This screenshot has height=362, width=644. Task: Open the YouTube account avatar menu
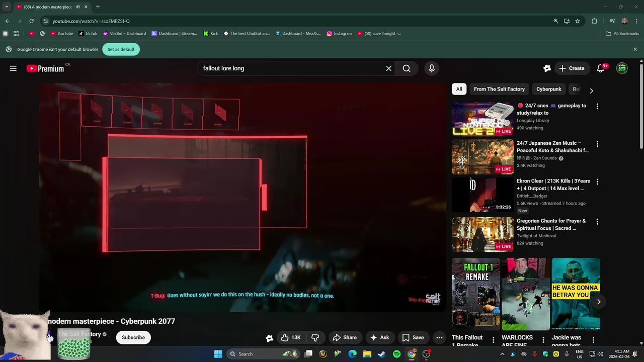pyautogui.click(x=622, y=68)
